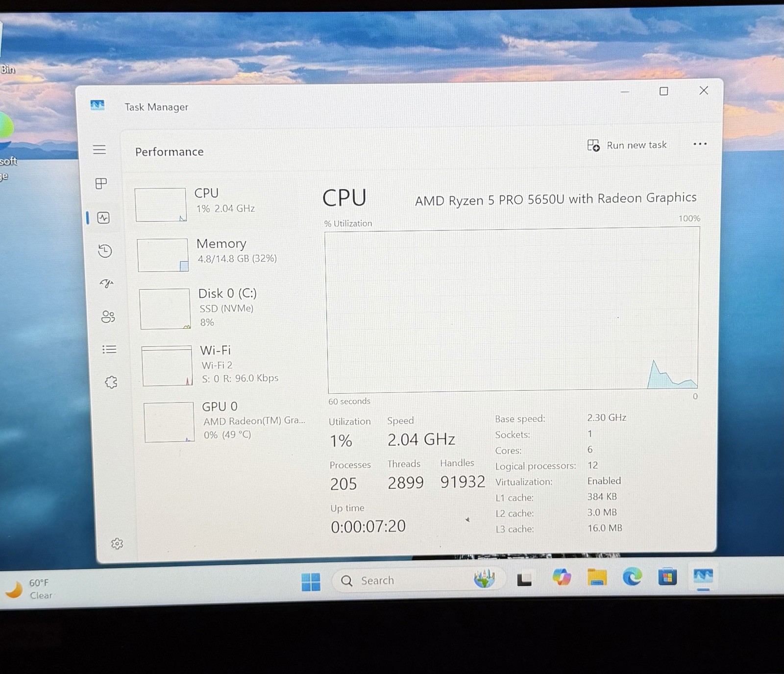
Task: Click the Memory mini graph thumbnail
Action: (x=163, y=255)
